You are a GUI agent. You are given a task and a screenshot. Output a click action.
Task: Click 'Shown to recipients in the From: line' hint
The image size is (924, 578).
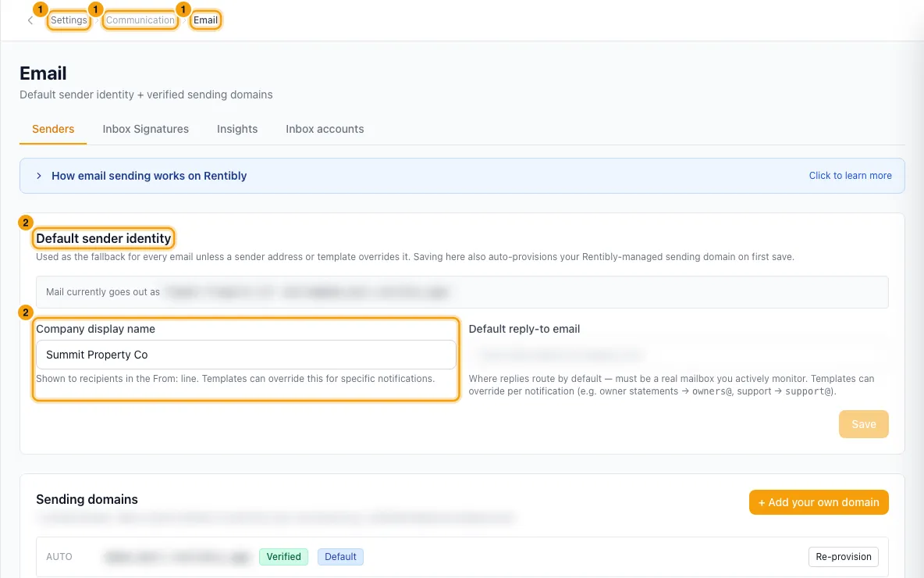(x=235, y=379)
